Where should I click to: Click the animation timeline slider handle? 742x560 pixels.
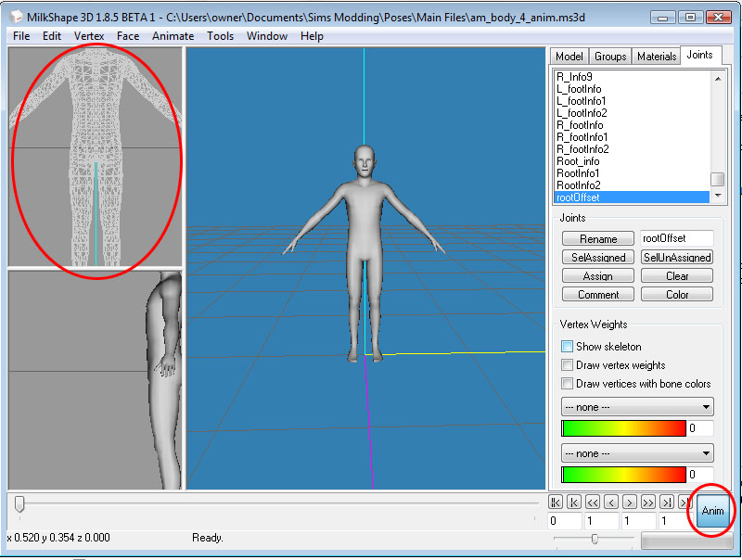(19, 503)
